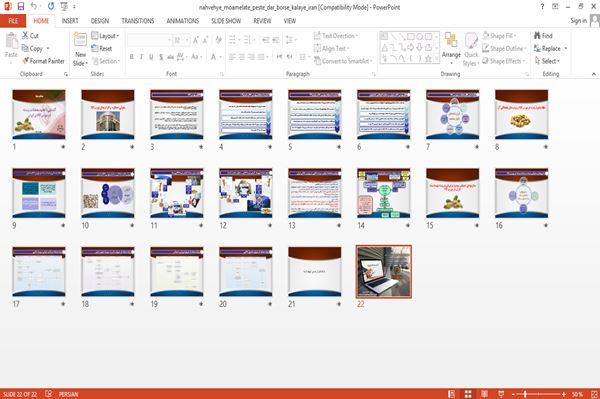Open the INSERT ribbon tab

point(70,21)
